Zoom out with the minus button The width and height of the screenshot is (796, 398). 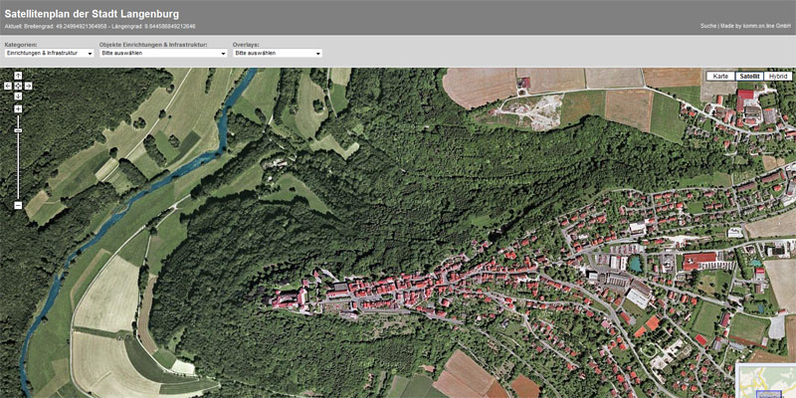18,205
